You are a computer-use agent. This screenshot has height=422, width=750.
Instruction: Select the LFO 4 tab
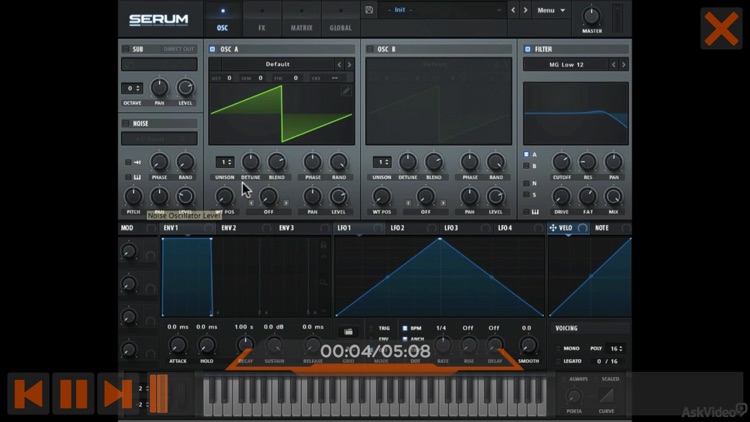(x=505, y=228)
